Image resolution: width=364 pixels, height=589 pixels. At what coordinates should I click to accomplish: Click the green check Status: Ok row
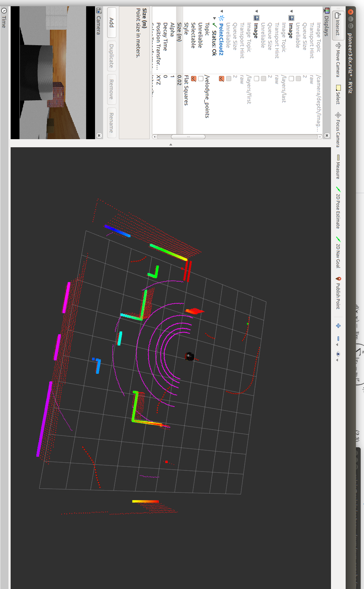click(214, 39)
